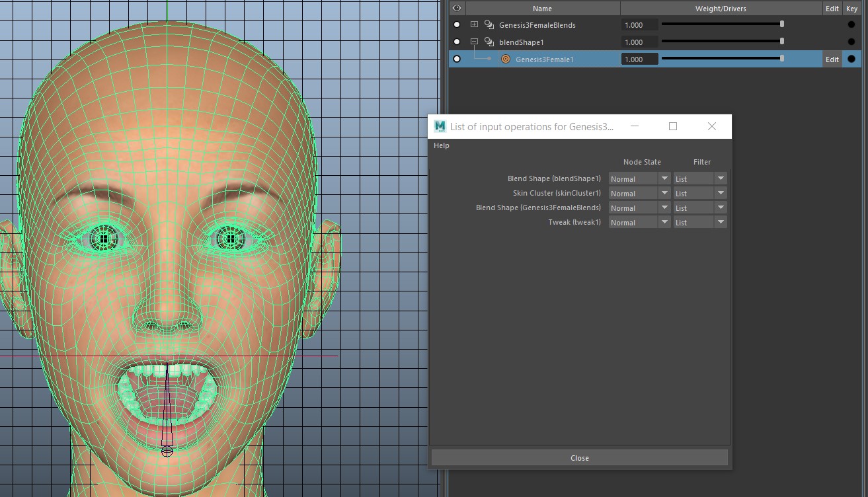Click the Edit button on the Genesis3Female1 row

(832, 59)
